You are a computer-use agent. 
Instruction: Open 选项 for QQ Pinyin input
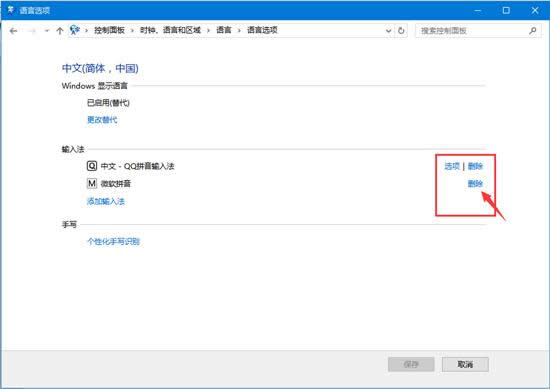(x=452, y=166)
